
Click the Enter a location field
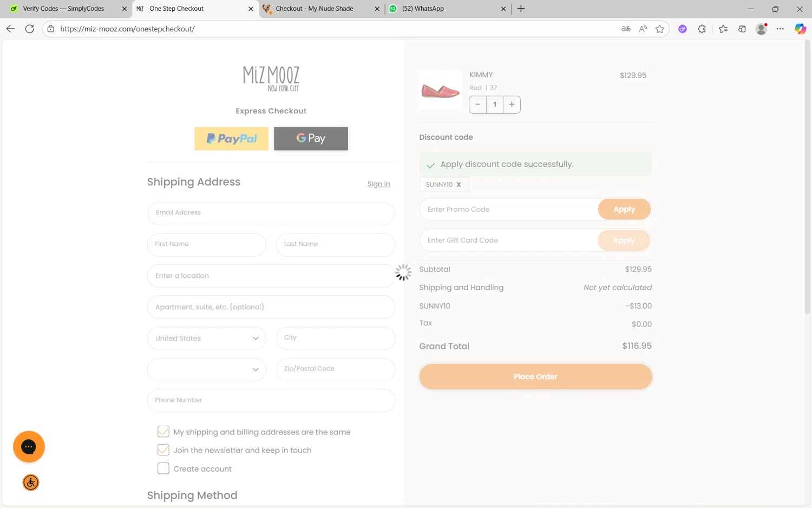(271, 276)
